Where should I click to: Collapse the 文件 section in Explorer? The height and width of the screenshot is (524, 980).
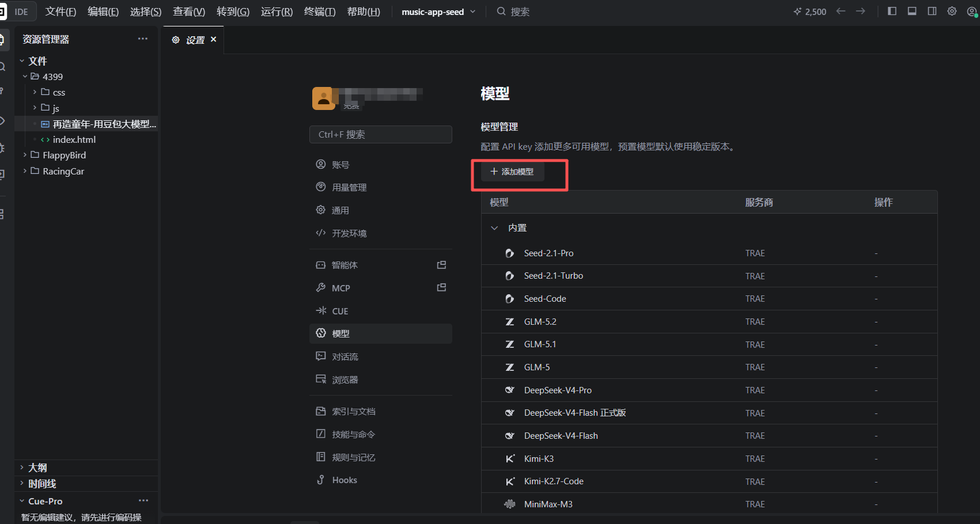(x=22, y=60)
